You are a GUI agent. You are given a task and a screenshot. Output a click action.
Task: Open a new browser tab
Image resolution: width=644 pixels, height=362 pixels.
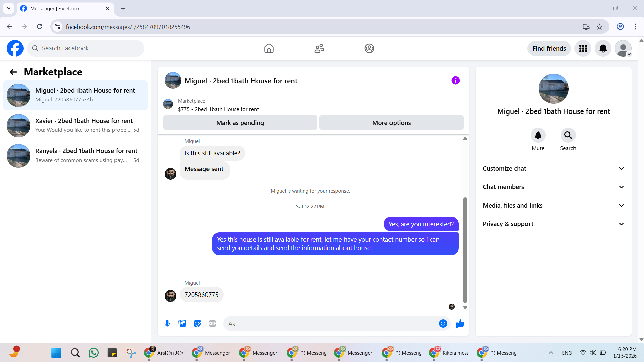click(x=123, y=9)
